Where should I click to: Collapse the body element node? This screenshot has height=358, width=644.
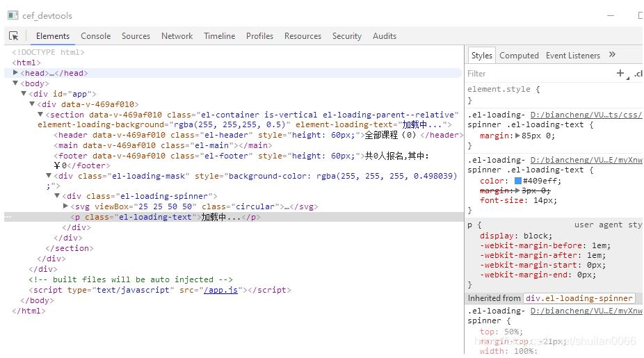(x=15, y=83)
